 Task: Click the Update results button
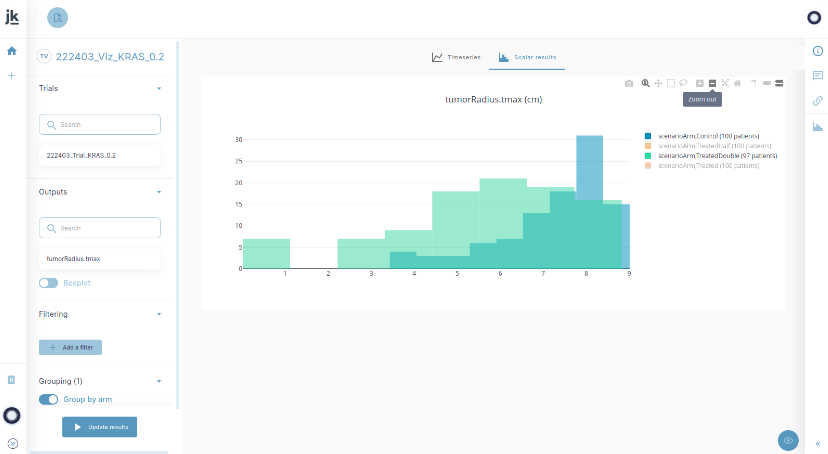pos(99,427)
